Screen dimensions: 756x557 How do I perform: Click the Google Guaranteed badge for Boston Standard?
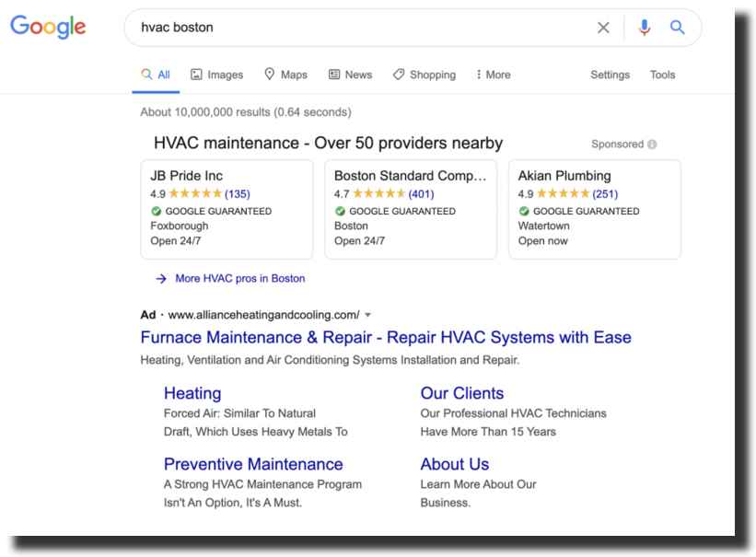395,211
